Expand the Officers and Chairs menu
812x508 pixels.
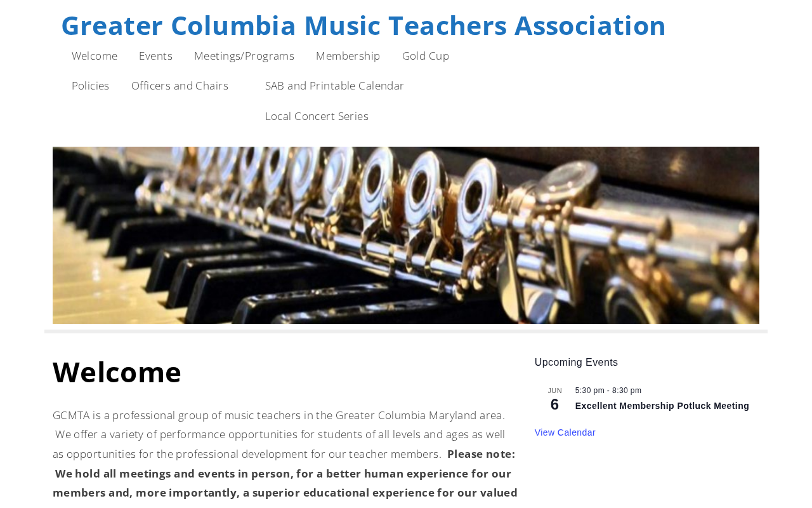coord(180,86)
